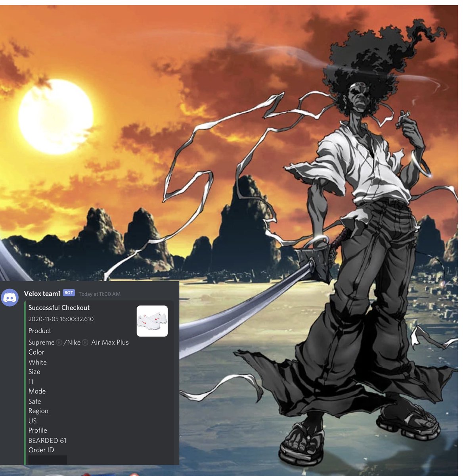This screenshot has width=463, height=476.
Task: Click the color value 'White'
Action: [x=38, y=362]
